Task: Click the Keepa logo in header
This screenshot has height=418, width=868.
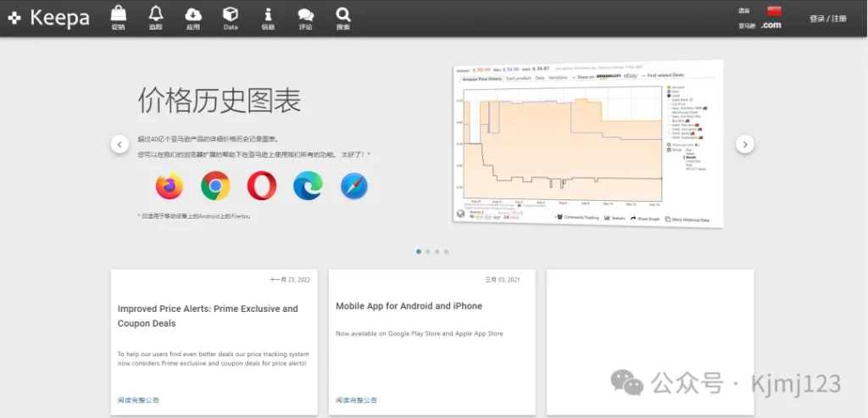Action: (48, 18)
